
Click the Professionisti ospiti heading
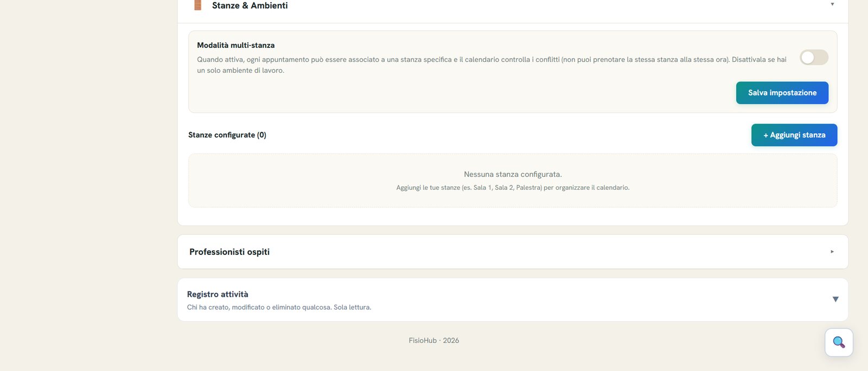tap(229, 252)
